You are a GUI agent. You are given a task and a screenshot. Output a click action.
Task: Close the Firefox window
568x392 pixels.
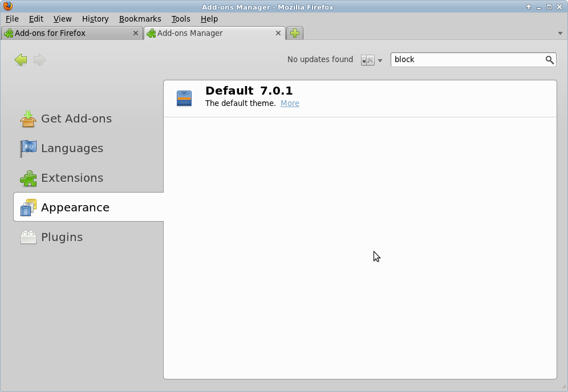pyautogui.click(x=559, y=7)
